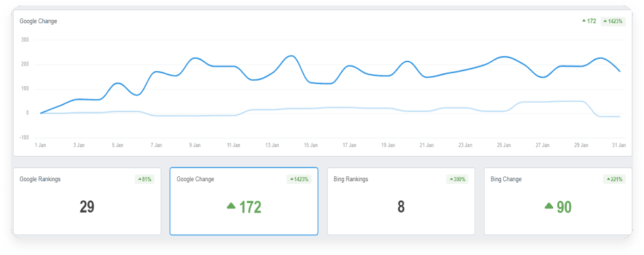Click the 9 Jan axis label
644x255 pixels.
195,146
